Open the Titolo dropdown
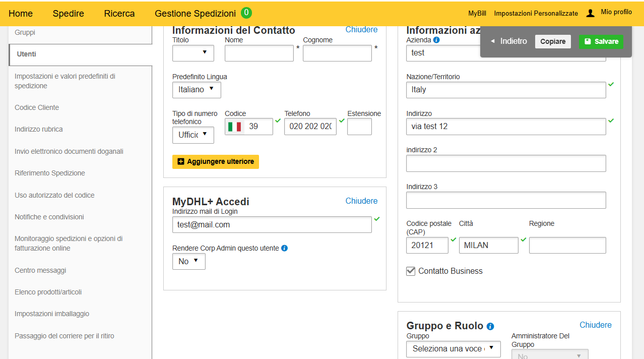The image size is (644, 359). tap(193, 53)
